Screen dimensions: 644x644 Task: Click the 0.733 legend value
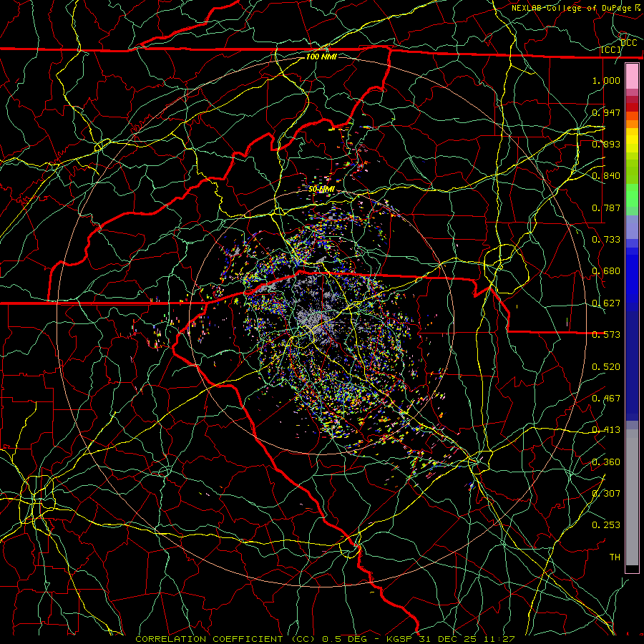pos(606,240)
